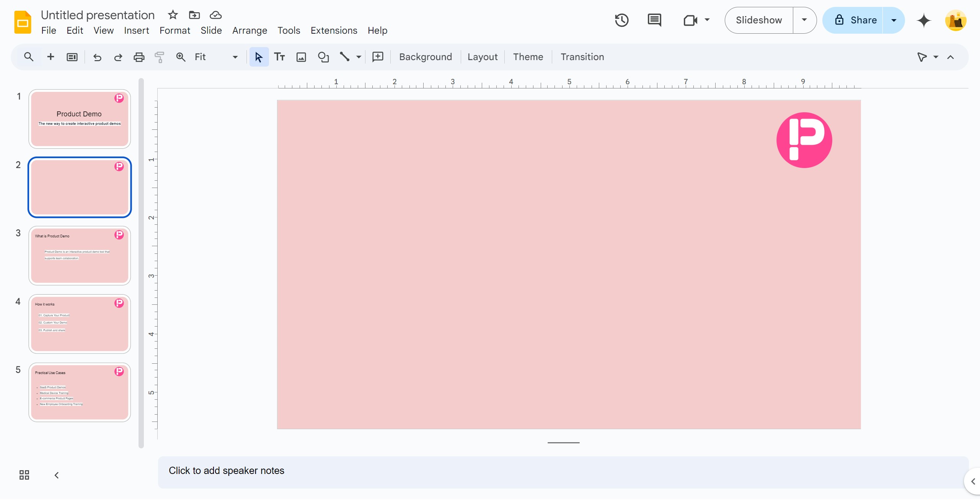Toggle grid view at bottom left
Image resolution: width=980 pixels, height=500 pixels.
pyautogui.click(x=24, y=475)
